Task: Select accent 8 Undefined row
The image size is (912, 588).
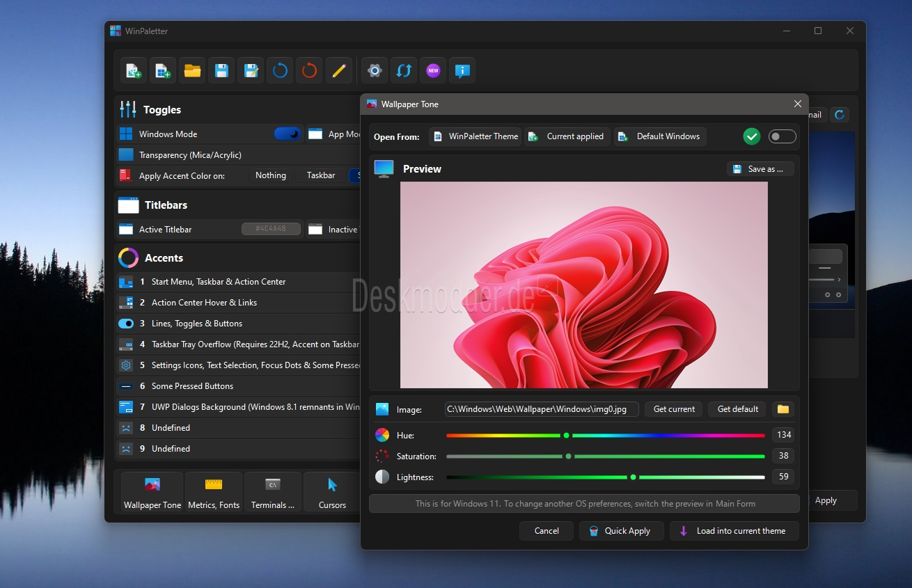Action: click(238, 428)
